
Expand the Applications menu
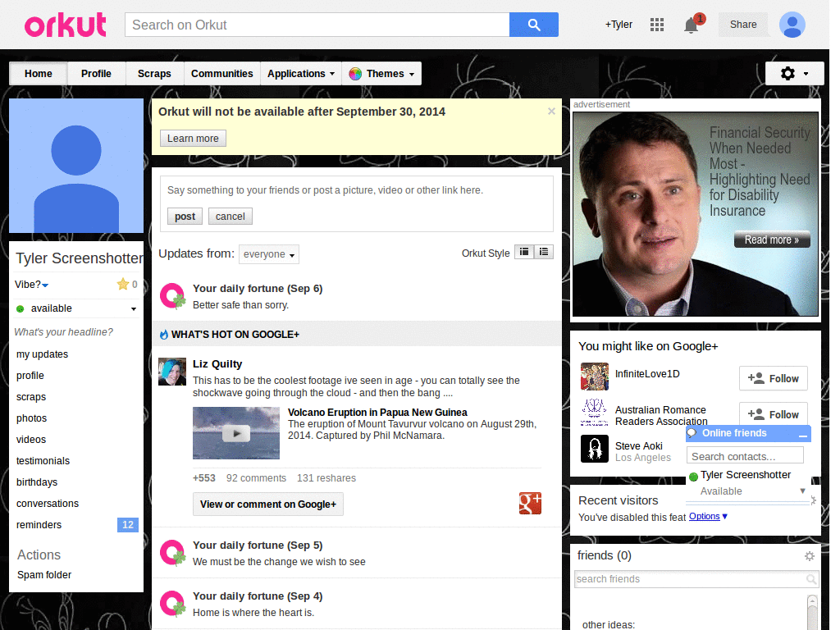(x=301, y=73)
